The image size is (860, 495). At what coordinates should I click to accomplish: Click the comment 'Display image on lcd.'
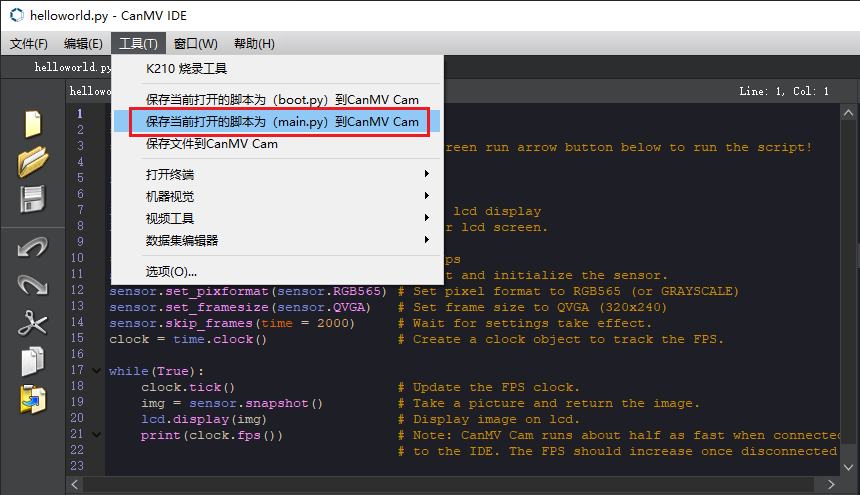point(489,419)
